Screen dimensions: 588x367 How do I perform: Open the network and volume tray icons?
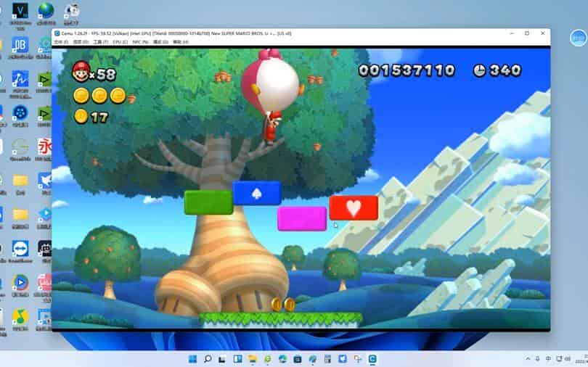563,359
